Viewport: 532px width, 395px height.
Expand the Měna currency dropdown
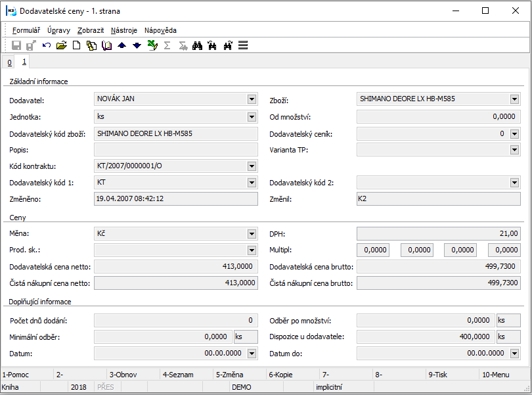pos(252,233)
